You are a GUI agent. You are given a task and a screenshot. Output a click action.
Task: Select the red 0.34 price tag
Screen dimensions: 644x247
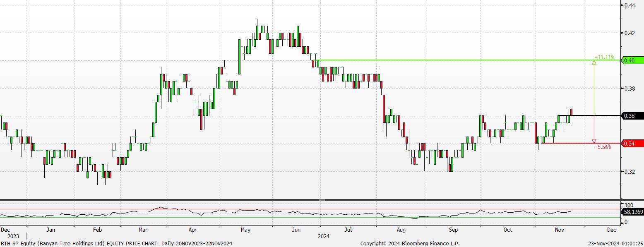point(633,144)
